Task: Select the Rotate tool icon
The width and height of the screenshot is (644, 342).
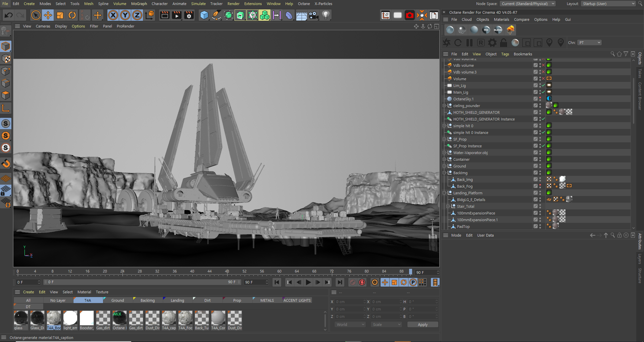Action: pos(72,15)
